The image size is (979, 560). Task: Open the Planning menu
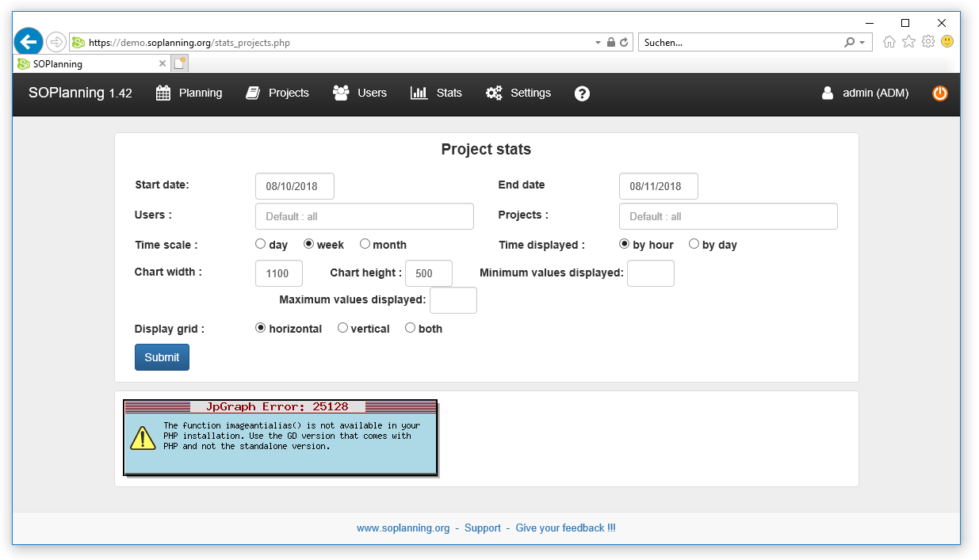(189, 93)
